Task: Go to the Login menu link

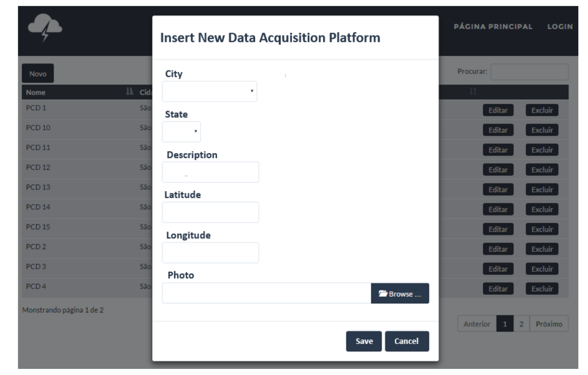Action: tap(560, 26)
